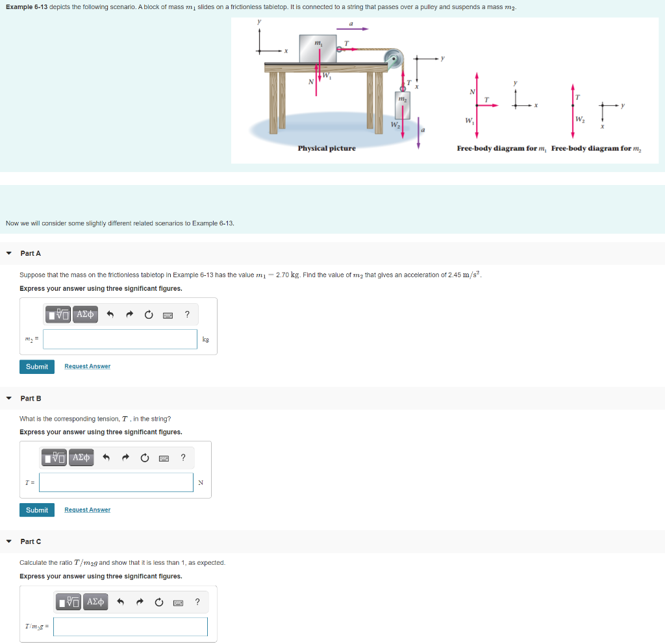Click the m2 answer input field
This screenshot has height=644, width=665.
click(x=119, y=338)
